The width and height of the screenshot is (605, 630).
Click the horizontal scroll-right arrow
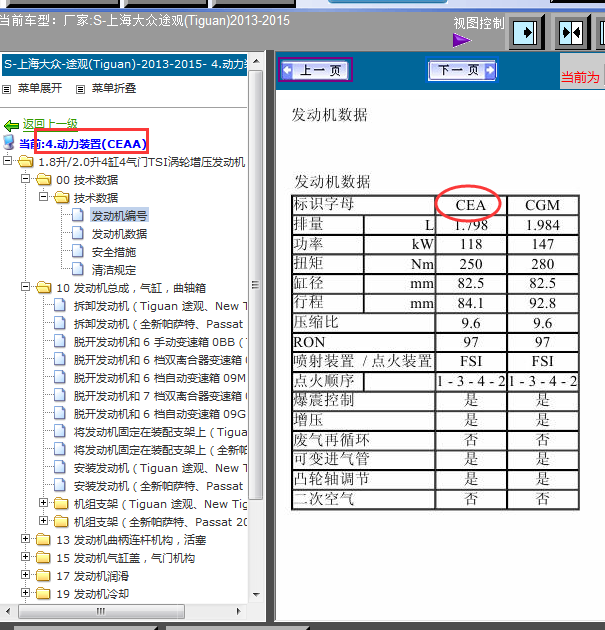coord(239,611)
